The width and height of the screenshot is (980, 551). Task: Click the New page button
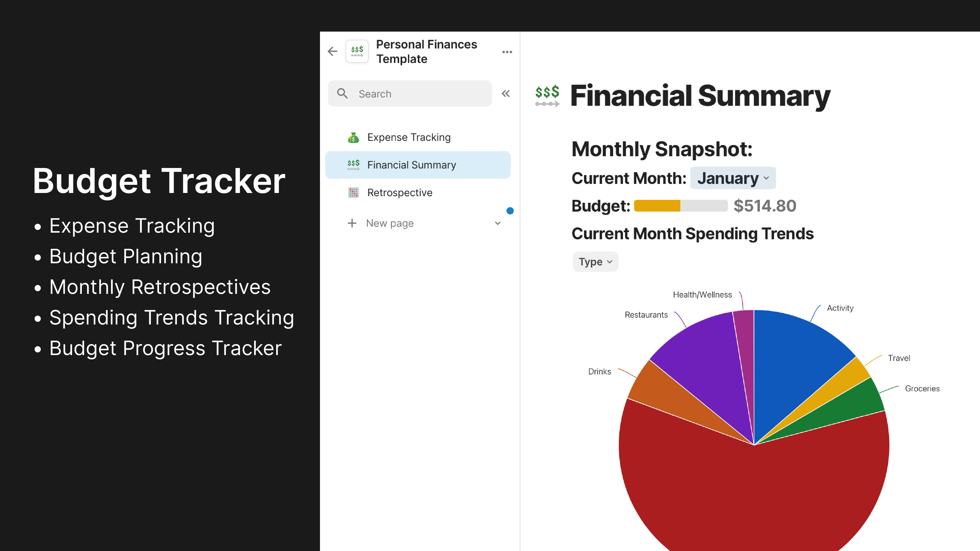click(390, 223)
